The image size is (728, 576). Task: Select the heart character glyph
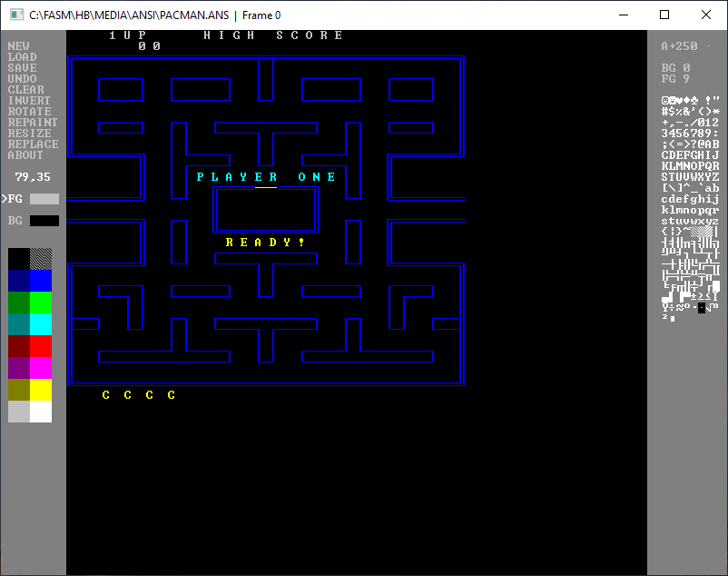[680, 100]
